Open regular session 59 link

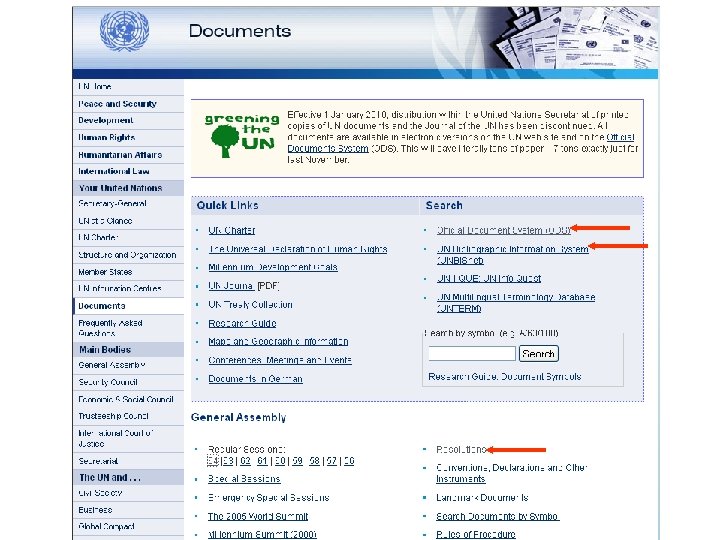(297, 461)
